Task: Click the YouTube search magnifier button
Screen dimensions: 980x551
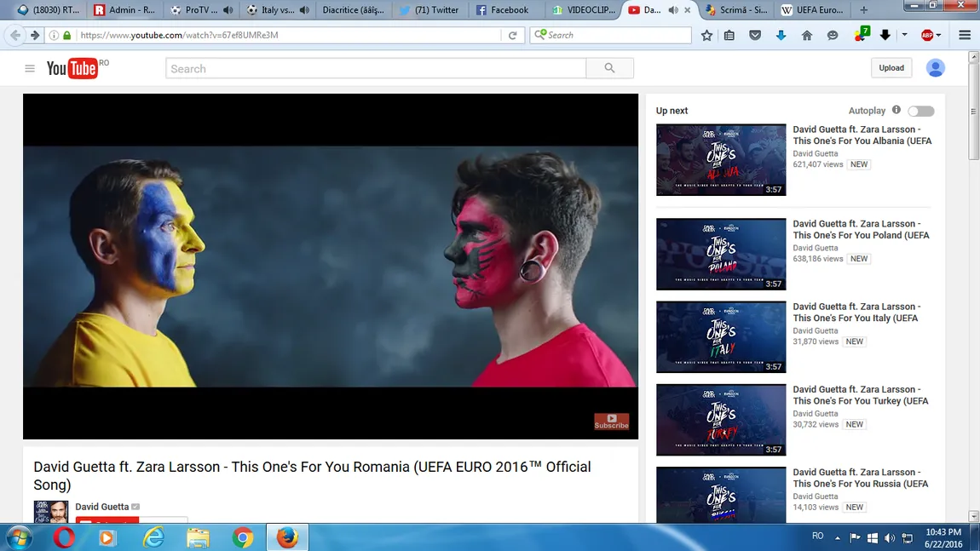Action: click(x=609, y=68)
